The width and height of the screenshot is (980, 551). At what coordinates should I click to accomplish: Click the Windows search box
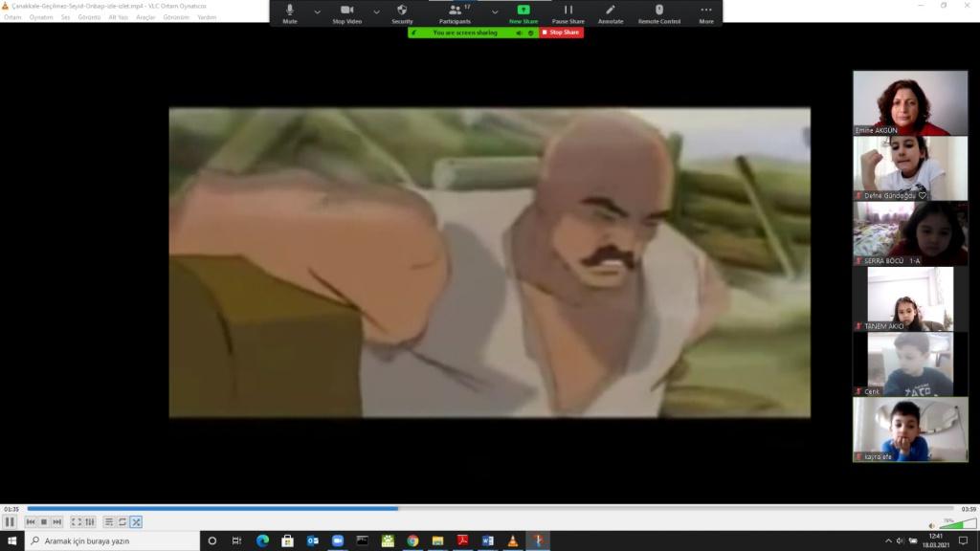point(113,541)
